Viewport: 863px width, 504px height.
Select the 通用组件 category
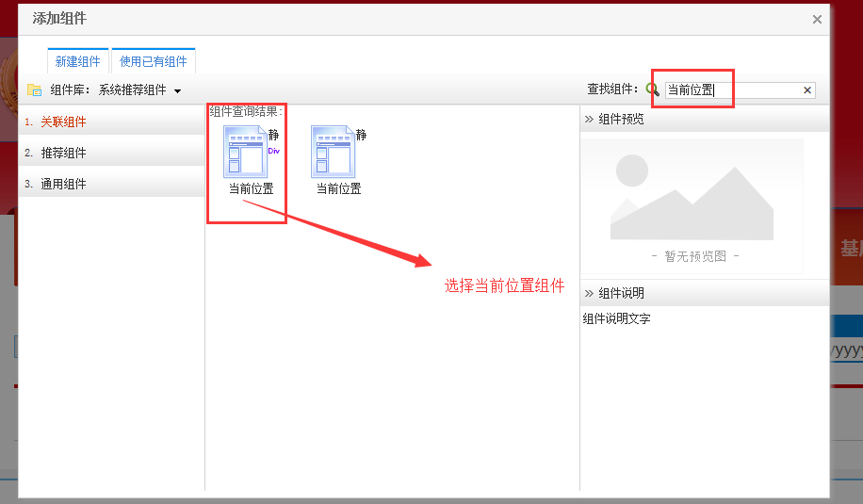point(63,184)
